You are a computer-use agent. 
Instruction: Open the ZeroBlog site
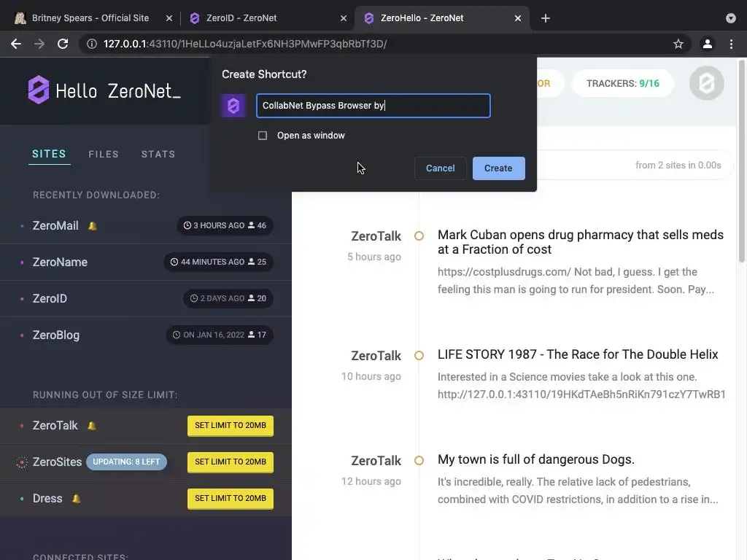(55, 335)
